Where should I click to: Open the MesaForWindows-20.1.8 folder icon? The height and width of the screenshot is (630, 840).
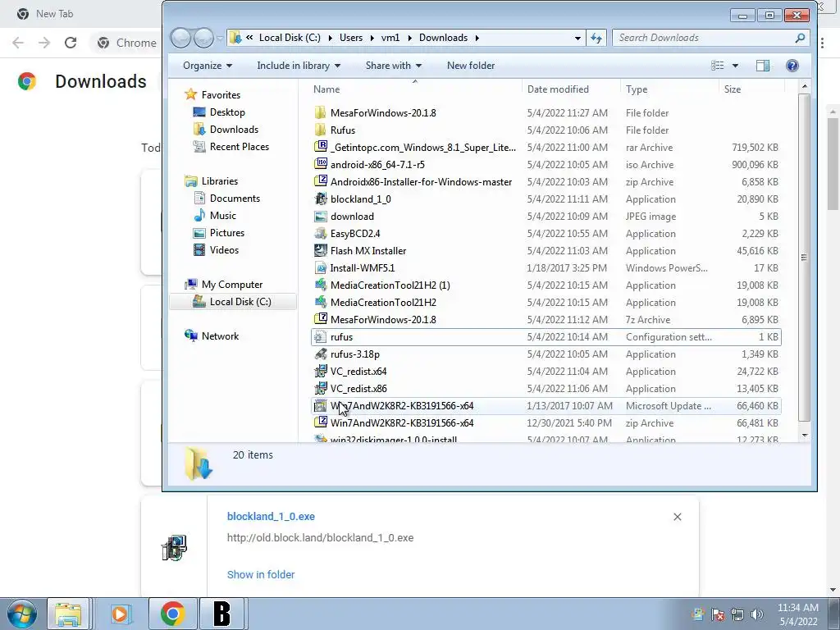[x=320, y=113]
